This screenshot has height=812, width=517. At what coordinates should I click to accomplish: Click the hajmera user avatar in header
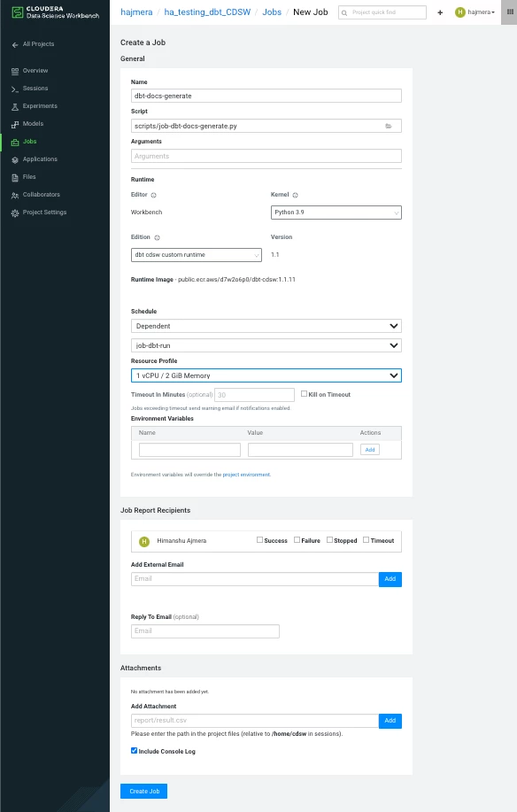coord(459,12)
